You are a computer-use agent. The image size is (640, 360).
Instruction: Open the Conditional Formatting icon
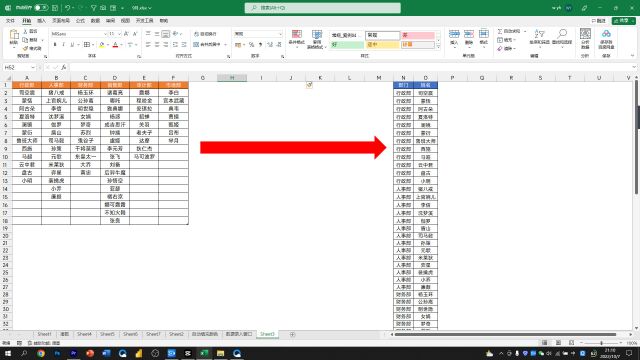tap(297, 38)
